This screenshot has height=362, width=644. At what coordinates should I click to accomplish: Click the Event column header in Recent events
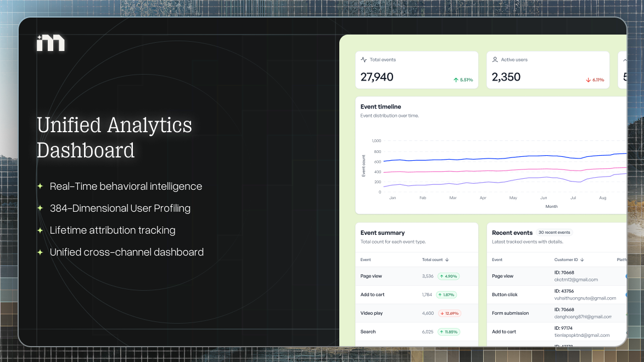coord(497,259)
